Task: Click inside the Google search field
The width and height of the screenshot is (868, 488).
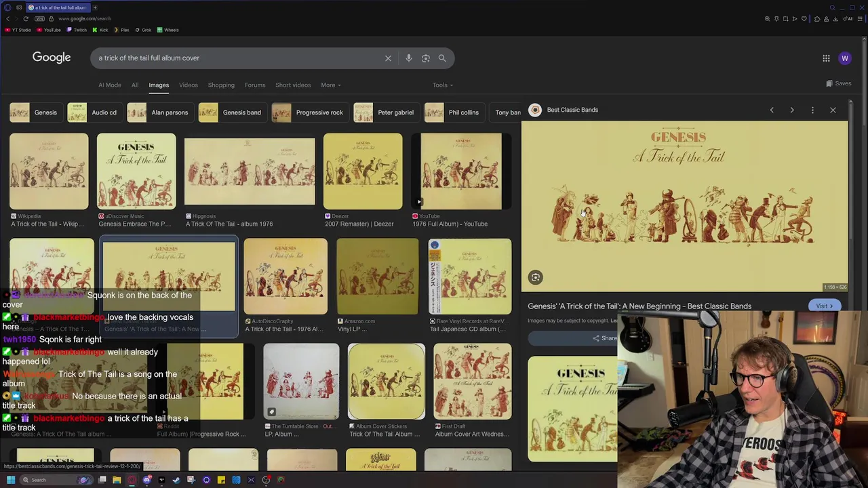Action: pos(237,58)
